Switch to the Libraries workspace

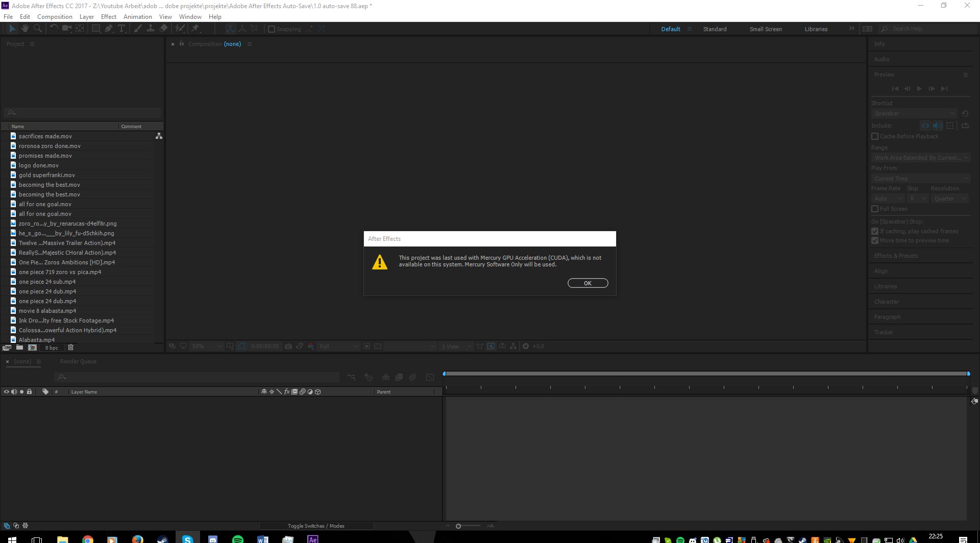[816, 29]
